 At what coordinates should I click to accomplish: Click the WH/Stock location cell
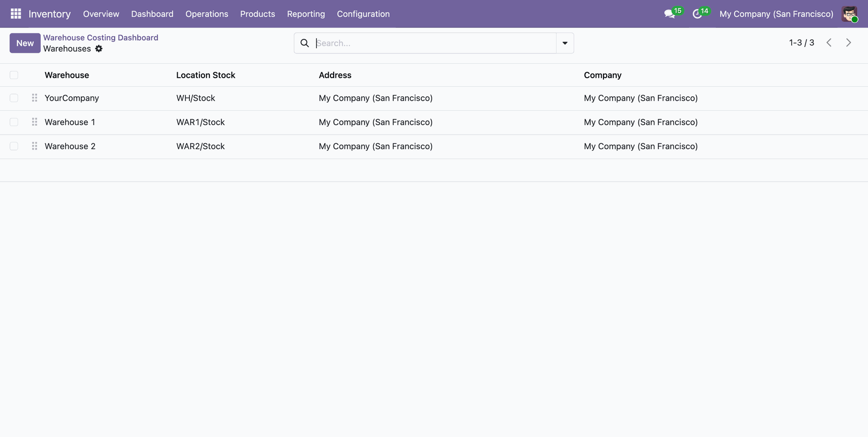pyautogui.click(x=196, y=98)
